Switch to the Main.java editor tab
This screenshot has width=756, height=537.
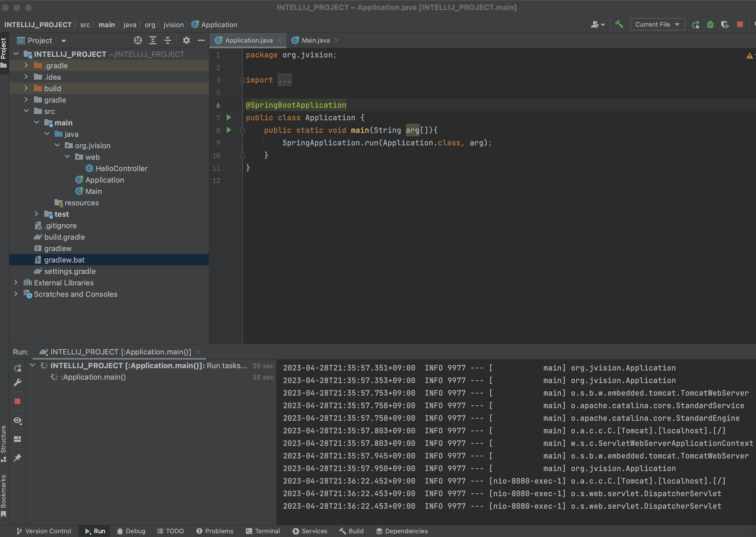click(315, 40)
